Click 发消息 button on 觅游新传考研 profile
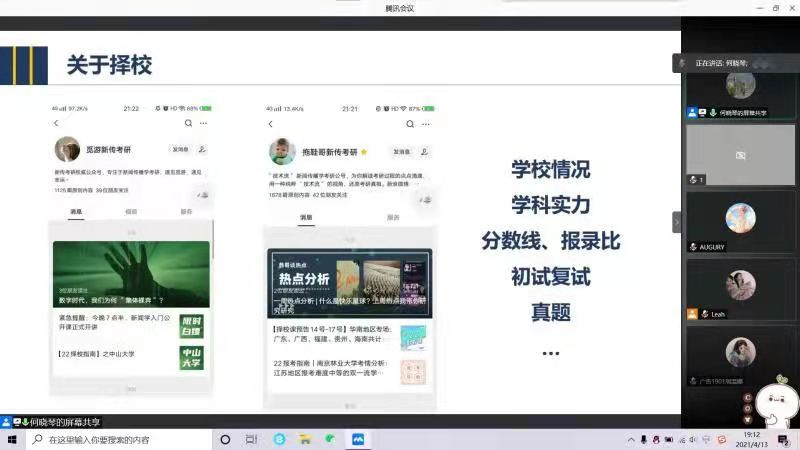Screen dimensions: 800x450 [180, 149]
